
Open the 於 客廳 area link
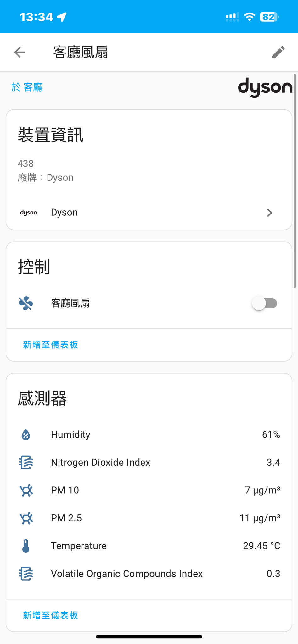click(x=27, y=87)
